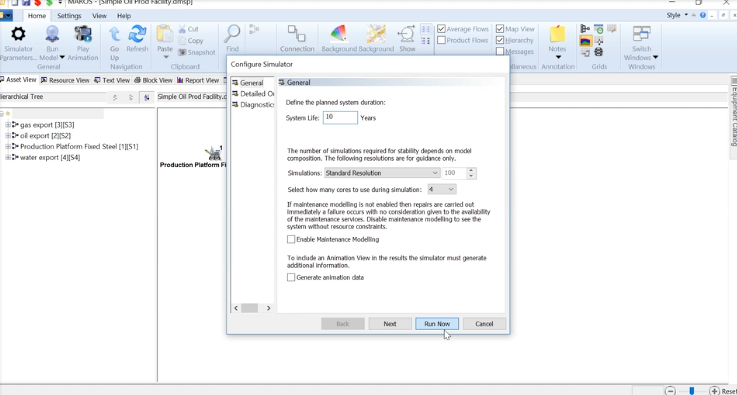Click the Connection tool icon
737x395 pixels.
[x=297, y=34]
